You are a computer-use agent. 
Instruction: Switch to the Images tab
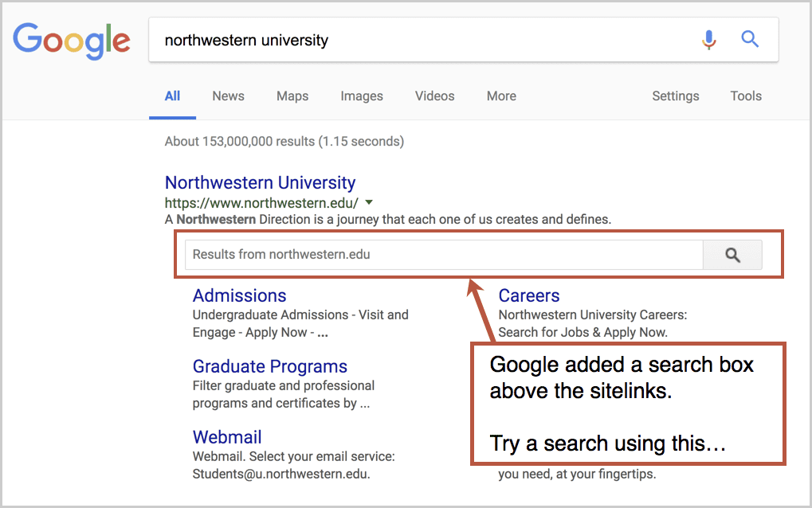(x=362, y=96)
